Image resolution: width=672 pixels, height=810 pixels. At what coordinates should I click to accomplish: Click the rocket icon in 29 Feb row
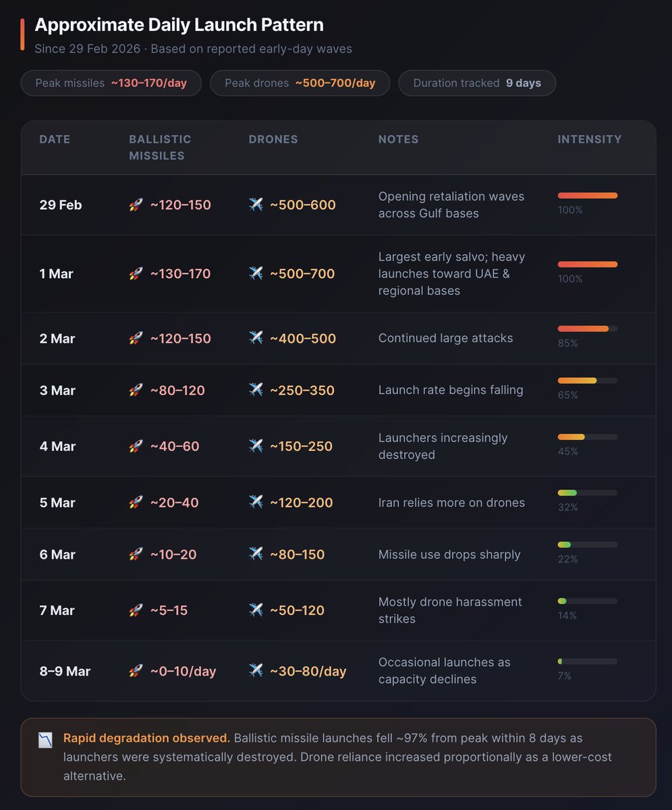click(x=136, y=205)
